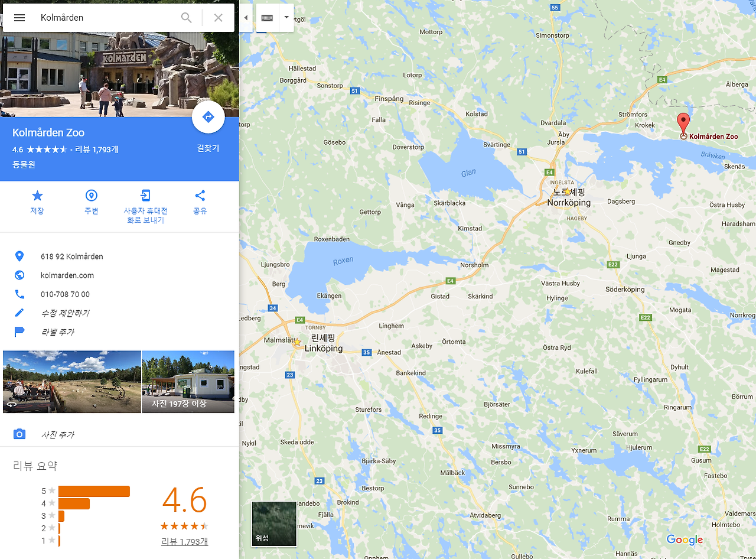Add a label via 라벨 추가
Screen dimensions: 756x559
tap(57, 332)
